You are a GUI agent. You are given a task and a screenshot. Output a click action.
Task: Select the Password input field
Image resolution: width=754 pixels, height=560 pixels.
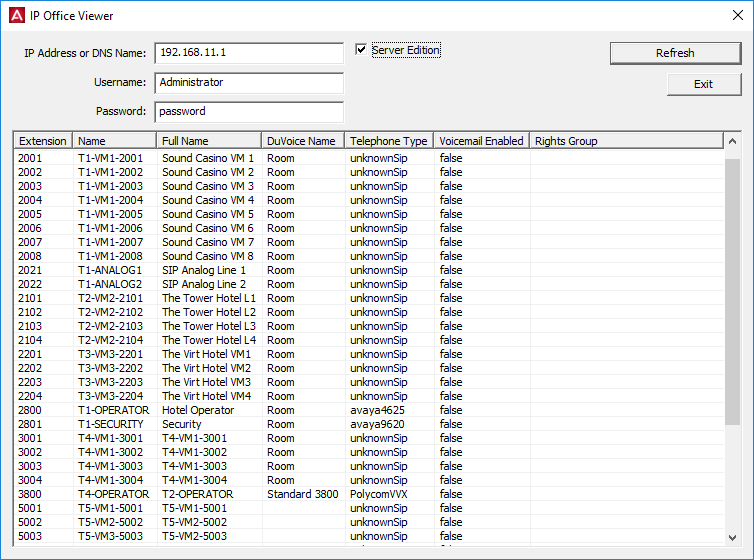pyautogui.click(x=248, y=112)
